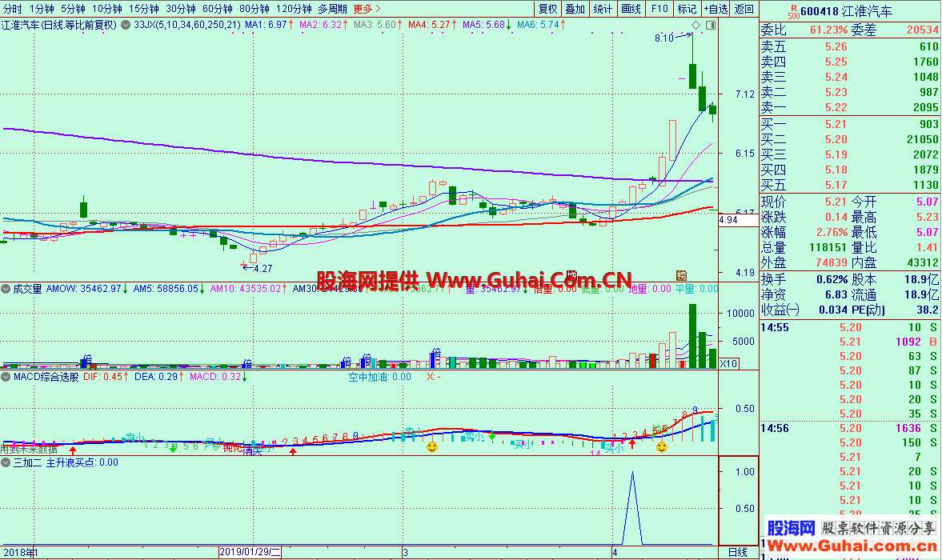
Task: Click the second 榜 marker icon
Action: pos(681,275)
